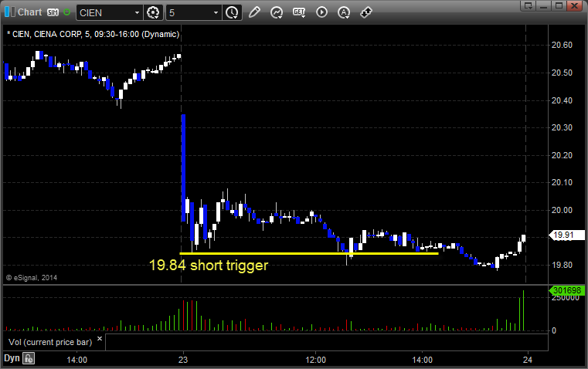Click the 12:00 time axis label
588x369 pixels.
point(316,360)
